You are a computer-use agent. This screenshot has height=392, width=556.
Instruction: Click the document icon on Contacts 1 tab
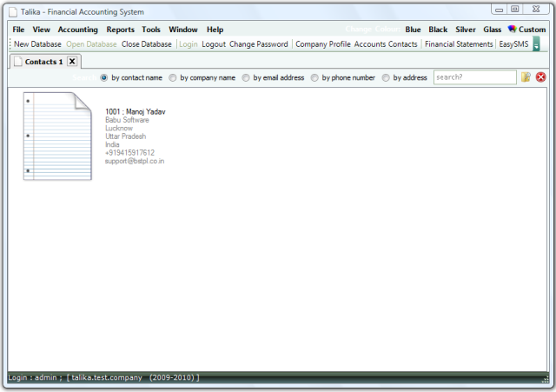tap(17, 62)
